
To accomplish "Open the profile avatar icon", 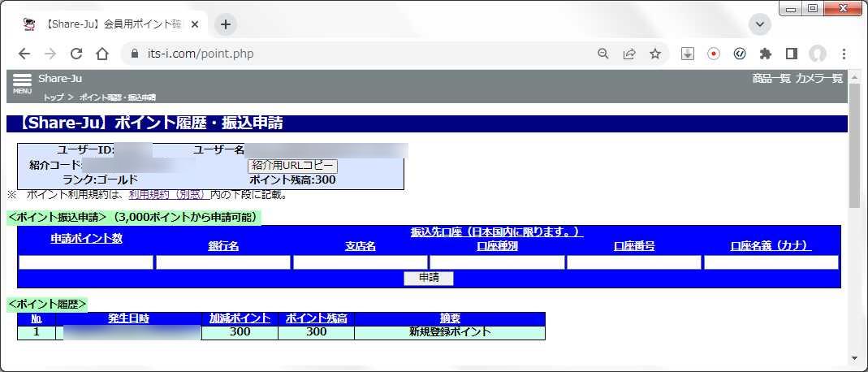I will click(x=818, y=54).
